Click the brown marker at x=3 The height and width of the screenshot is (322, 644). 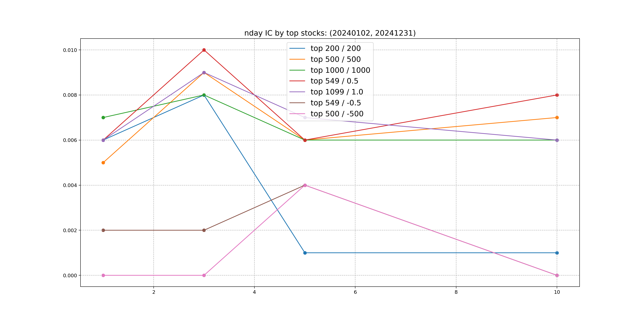pyautogui.click(x=204, y=230)
